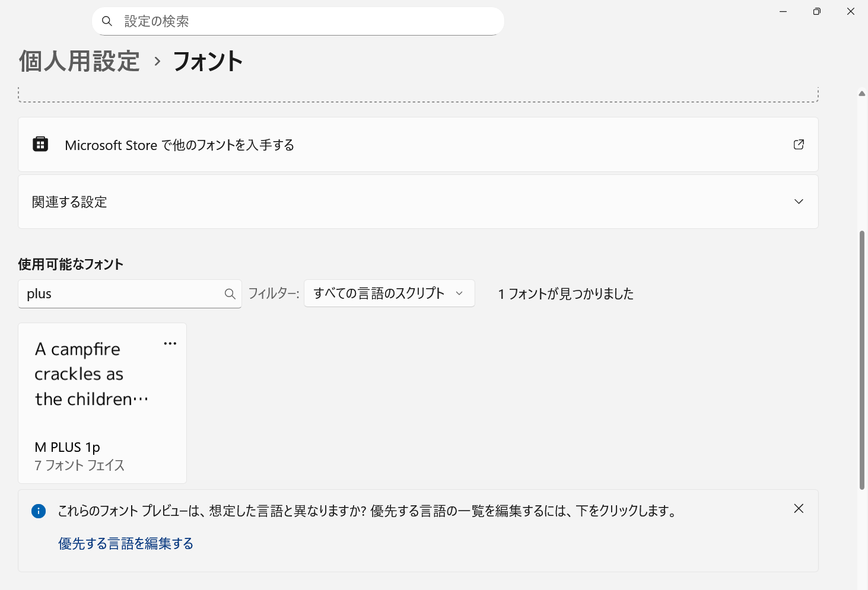Dismiss the font preview notice with the X
This screenshot has height=590, width=868.
point(799,508)
